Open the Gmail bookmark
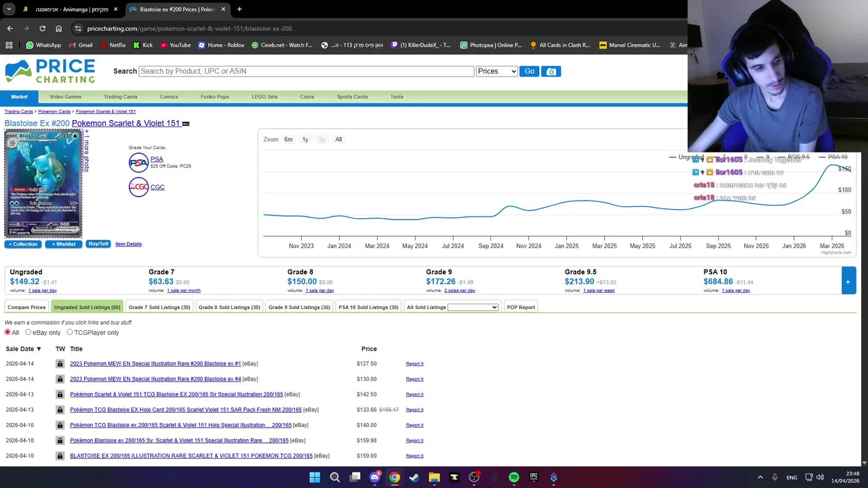Screen dimensions: 868x488 pyautogui.click(x=80, y=45)
